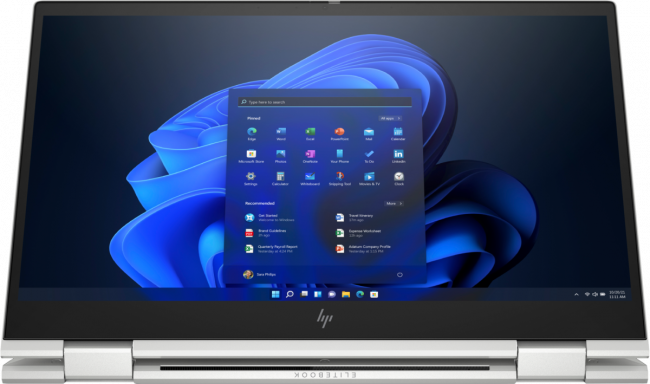The width and height of the screenshot is (650, 384).
Task: Open the date and time flyout
Action: pyautogui.click(x=617, y=294)
